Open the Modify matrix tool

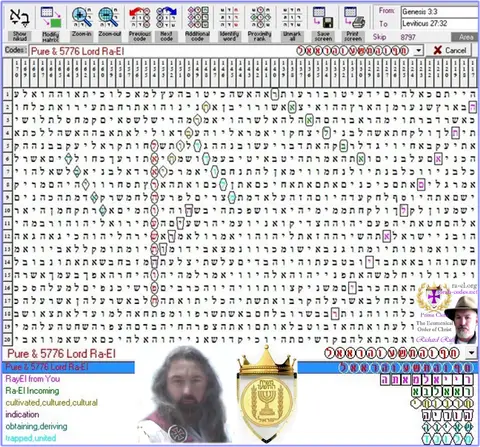coord(51,18)
